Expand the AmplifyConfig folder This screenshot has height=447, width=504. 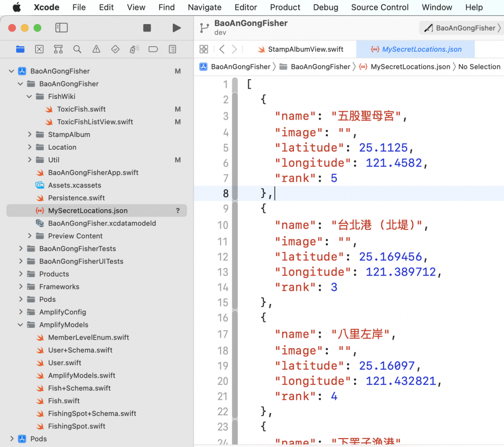[x=21, y=312]
